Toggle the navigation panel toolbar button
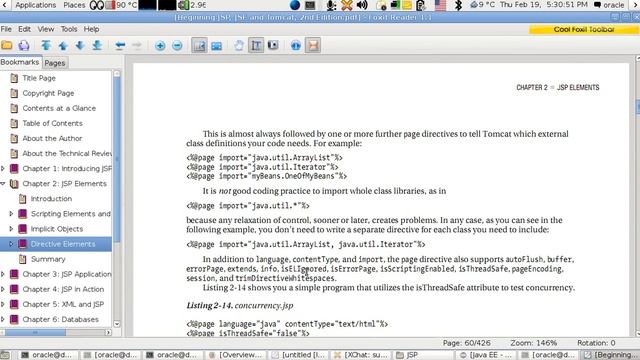 tap(200, 45)
